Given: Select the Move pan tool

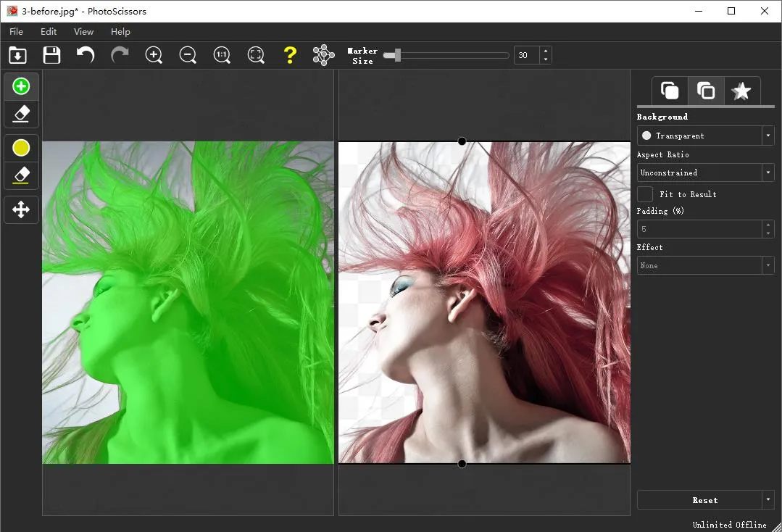Looking at the screenshot, I should pos(21,210).
